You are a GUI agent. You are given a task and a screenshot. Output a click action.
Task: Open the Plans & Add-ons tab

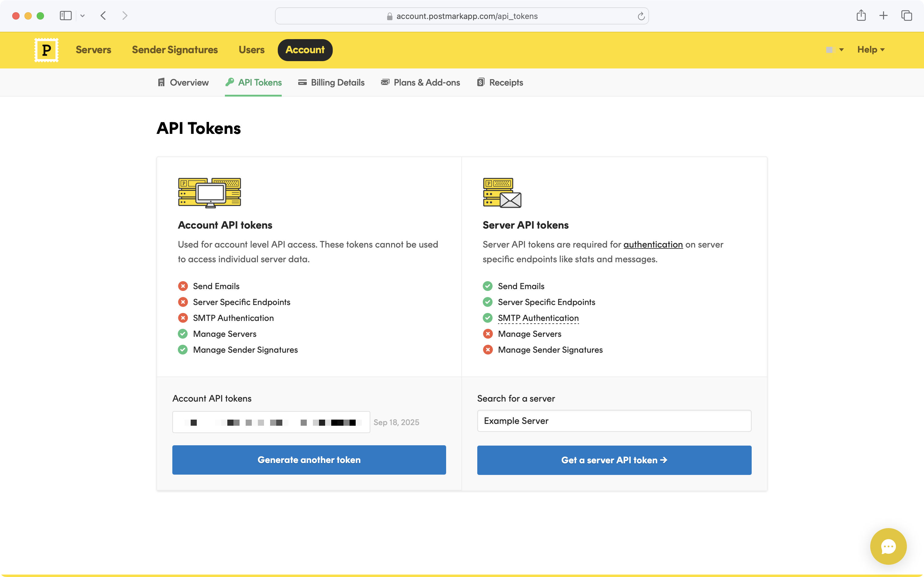[x=420, y=83]
